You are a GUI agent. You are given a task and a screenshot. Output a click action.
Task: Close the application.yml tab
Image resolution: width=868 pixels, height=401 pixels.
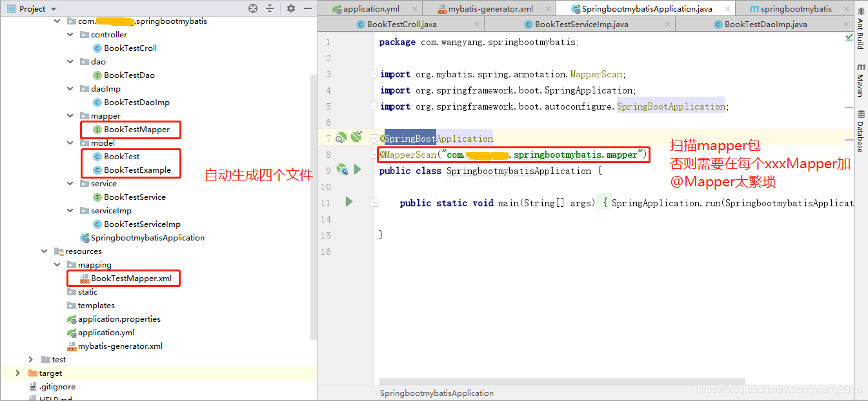click(412, 8)
